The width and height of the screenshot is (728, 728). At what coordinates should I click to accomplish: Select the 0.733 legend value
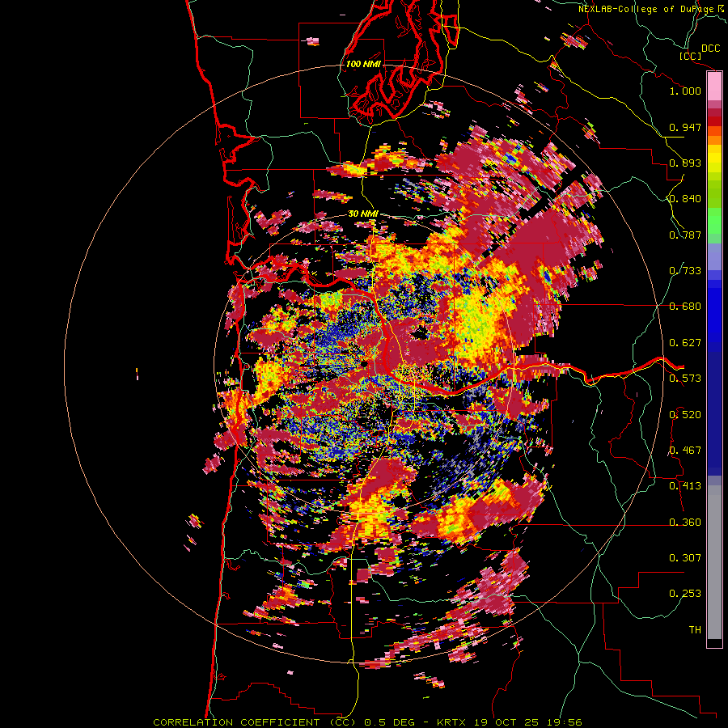click(685, 271)
